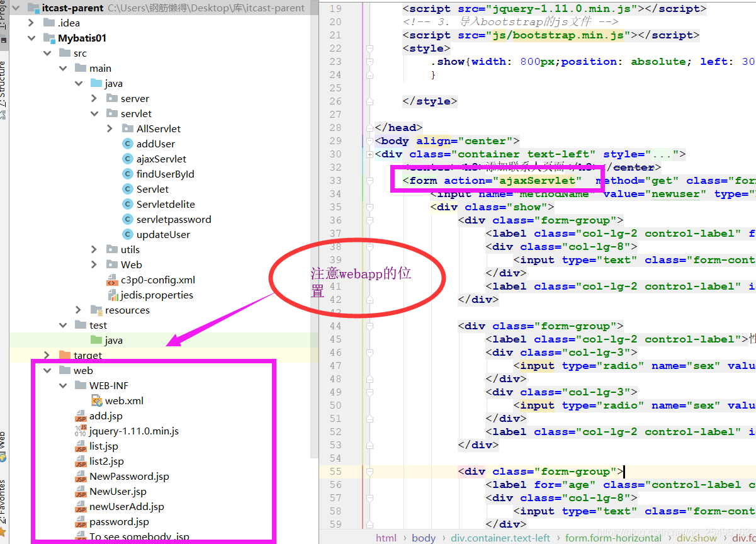756x544 pixels.
Task: Collapse the src folder
Action: (x=47, y=53)
